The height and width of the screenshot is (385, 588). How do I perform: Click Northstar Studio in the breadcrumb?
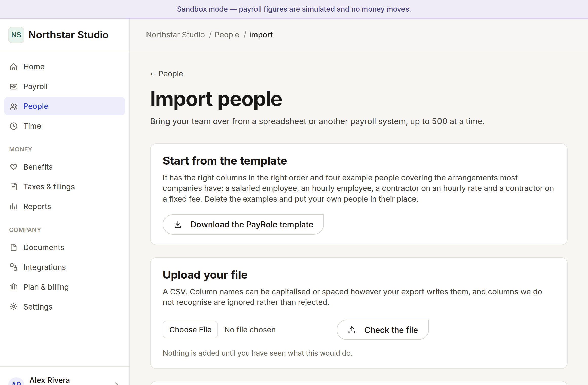tap(175, 35)
